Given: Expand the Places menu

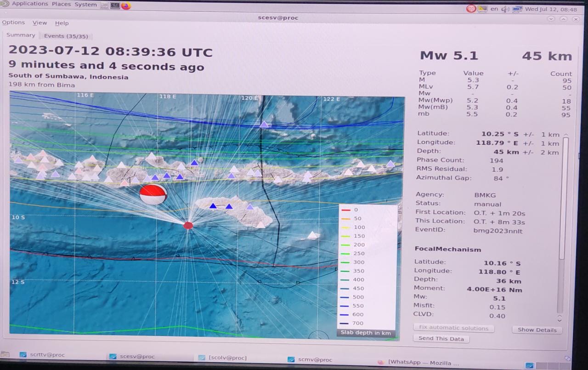Looking at the screenshot, I should click(61, 4).
